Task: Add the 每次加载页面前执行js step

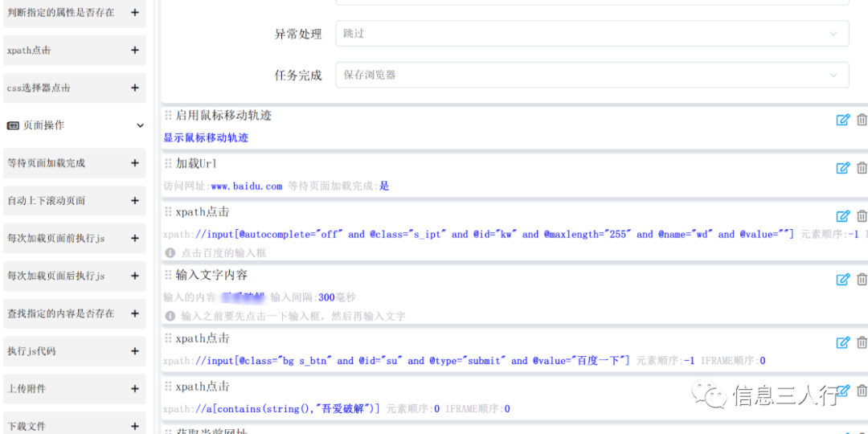Action: (134, 238)
